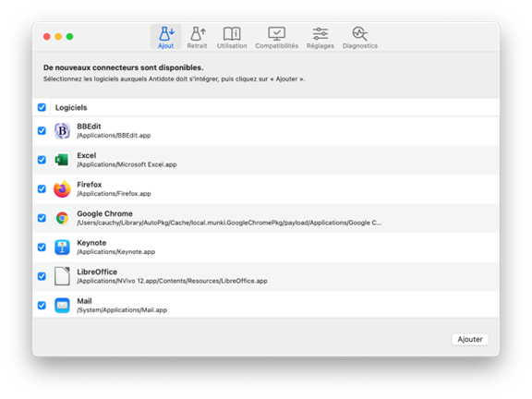Select the Keynote name text
532x399 pixels.
click(x=91, y=243)
